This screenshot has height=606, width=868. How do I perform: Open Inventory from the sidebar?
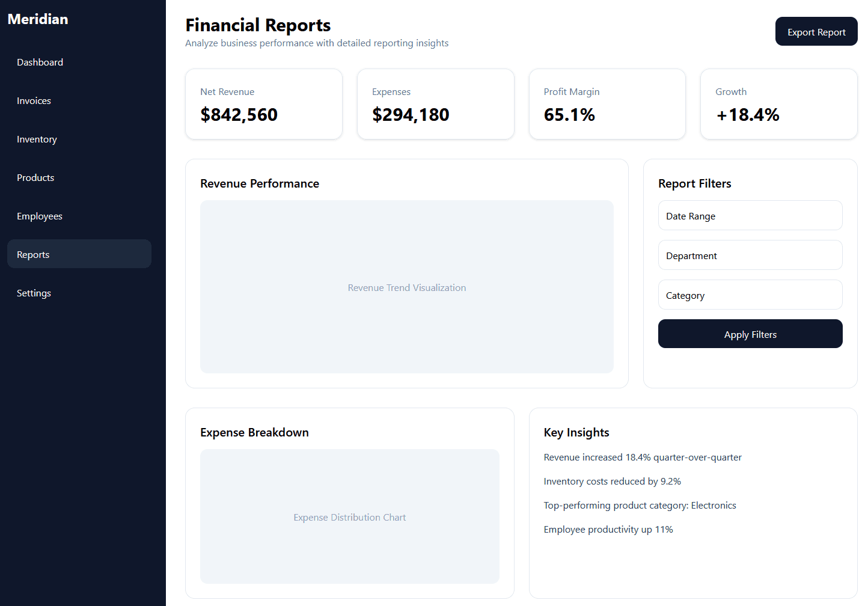(79, 139)
